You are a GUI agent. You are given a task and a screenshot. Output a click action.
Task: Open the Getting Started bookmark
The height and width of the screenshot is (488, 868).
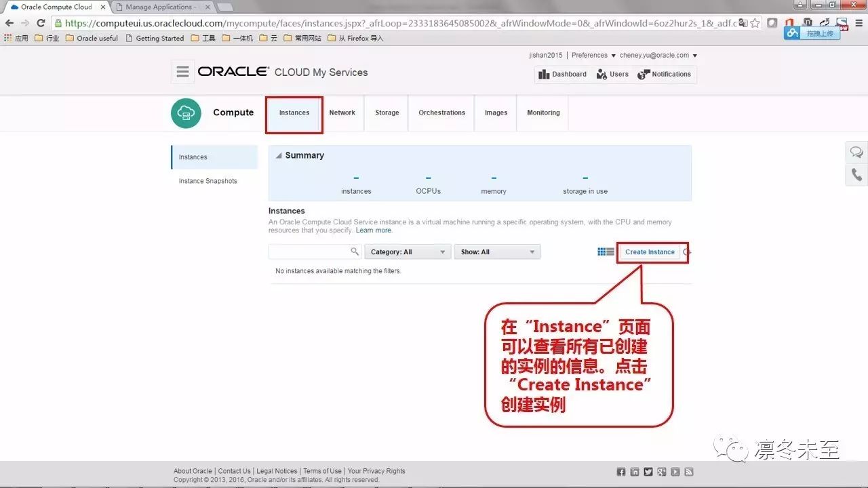click(x=155, y=38)
